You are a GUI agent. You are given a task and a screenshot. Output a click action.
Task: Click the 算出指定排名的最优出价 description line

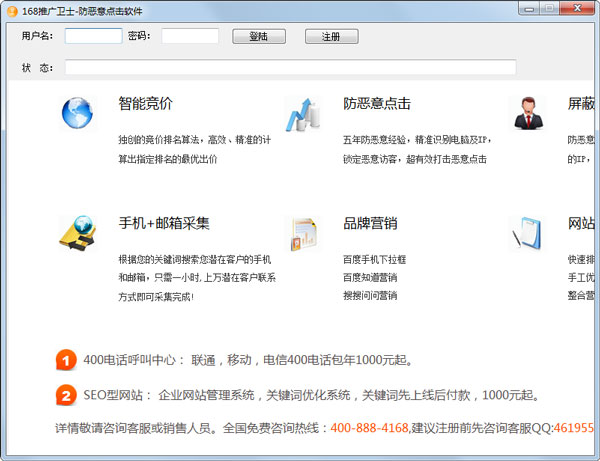[168, 159]
